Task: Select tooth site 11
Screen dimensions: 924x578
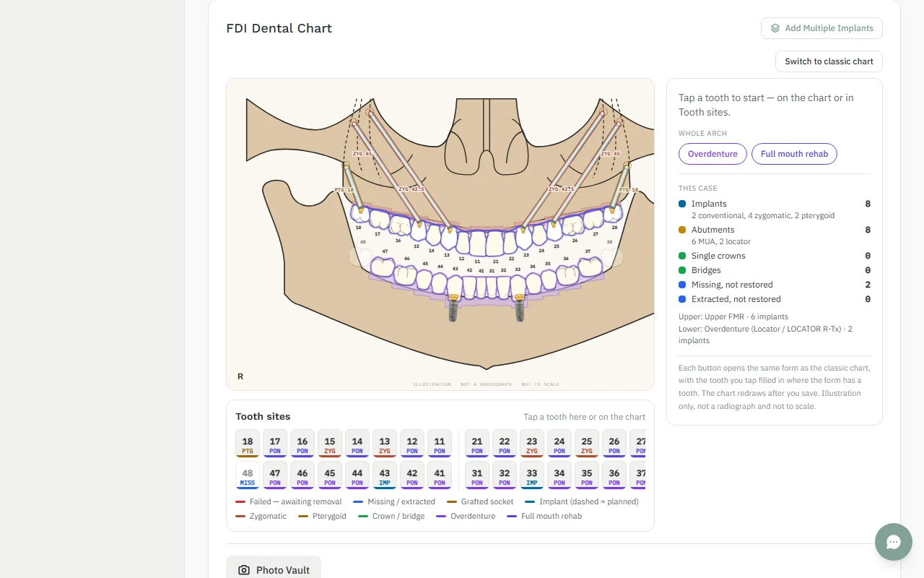Action: pyautogui.click(x=440, y=444)
